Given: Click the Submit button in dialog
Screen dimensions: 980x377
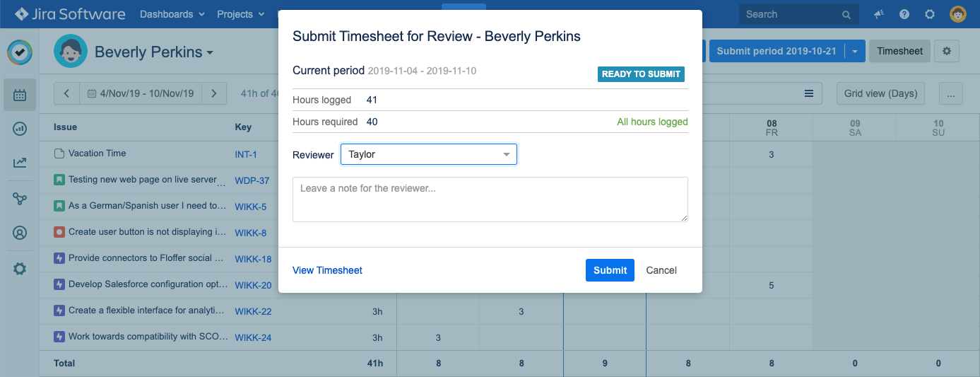Looking at the screenshot, I should click(x=610, y=270).
